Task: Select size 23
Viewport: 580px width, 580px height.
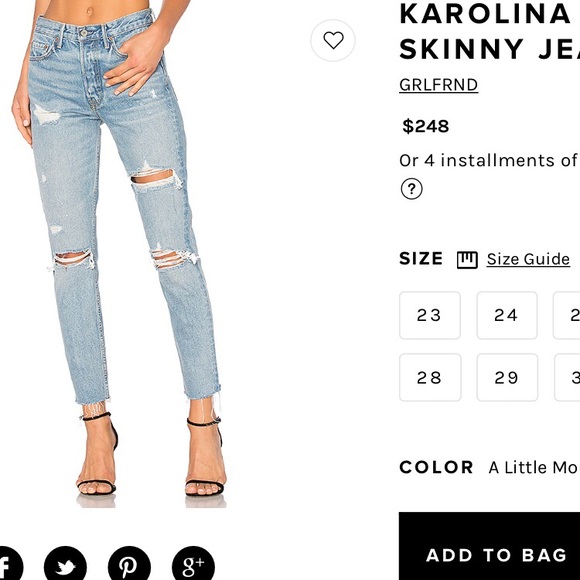Action: 430,315
